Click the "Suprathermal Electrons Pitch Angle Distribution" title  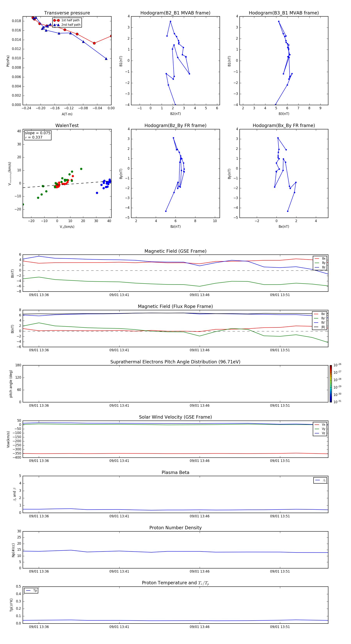(x=175, y=362)
